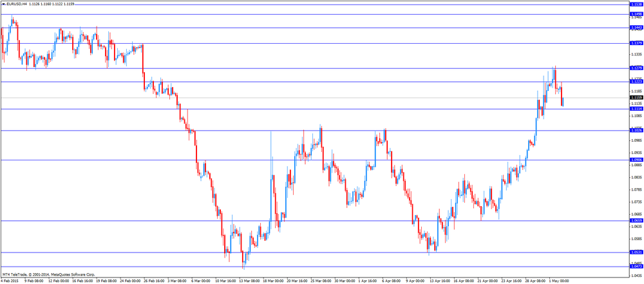Click the 23 Apr 16:00 time label

512,281
